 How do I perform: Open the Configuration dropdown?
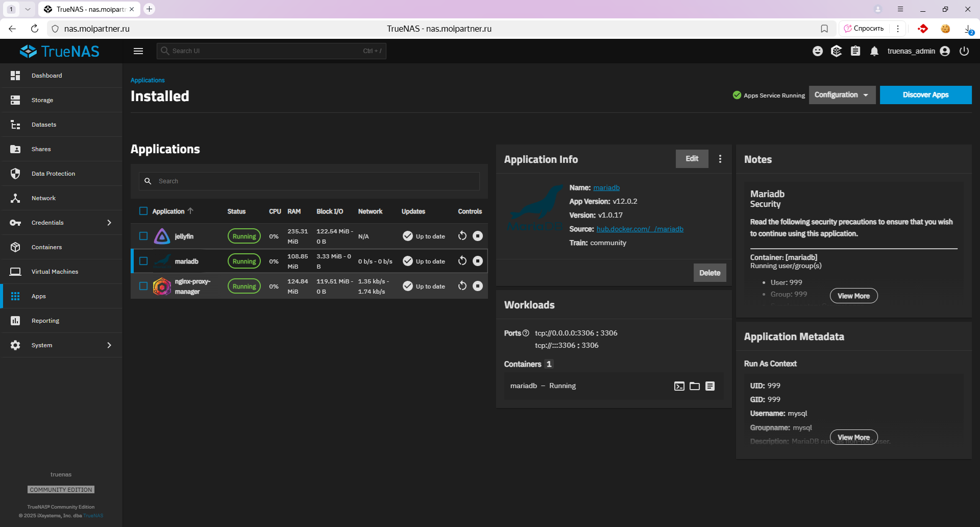(x=842, y=95)
